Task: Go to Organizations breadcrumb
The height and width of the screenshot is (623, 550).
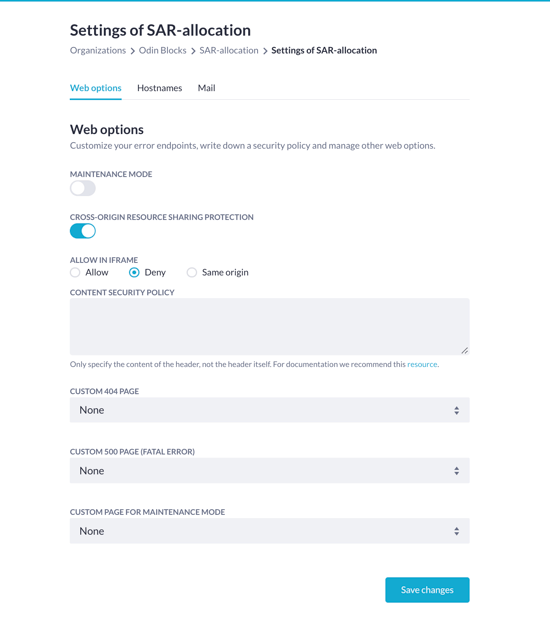Action: tap(98, 50)
